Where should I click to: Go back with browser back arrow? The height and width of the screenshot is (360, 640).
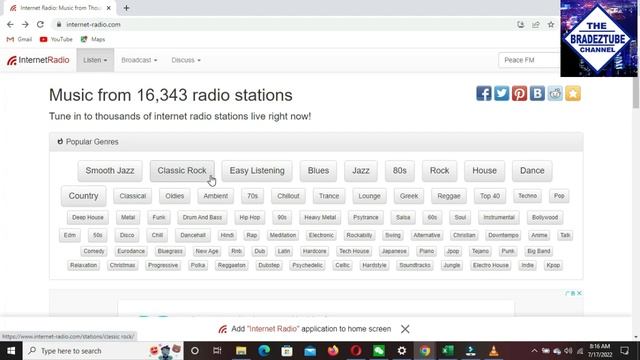(x=10, y=24)
